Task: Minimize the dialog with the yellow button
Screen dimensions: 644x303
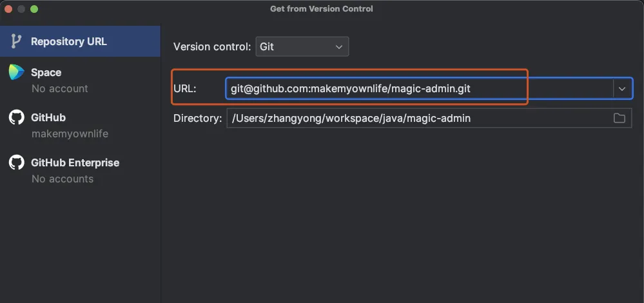Action: 21,9
